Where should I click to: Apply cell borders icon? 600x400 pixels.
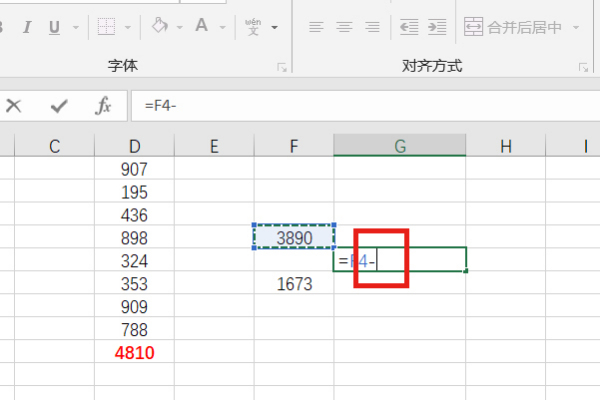pyautogui.click(x=106, y=27)
